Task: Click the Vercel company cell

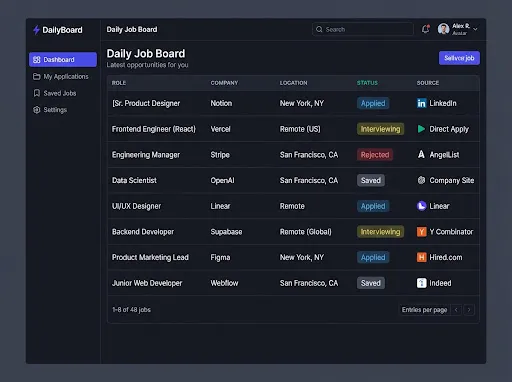Action: [x=220, y=129]
